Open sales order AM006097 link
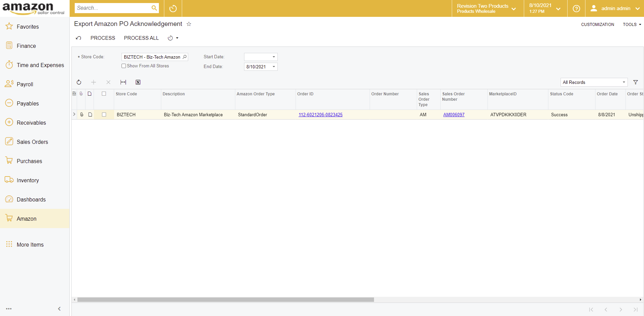Viewport: 644px width, 316px height. click(454, 115)
